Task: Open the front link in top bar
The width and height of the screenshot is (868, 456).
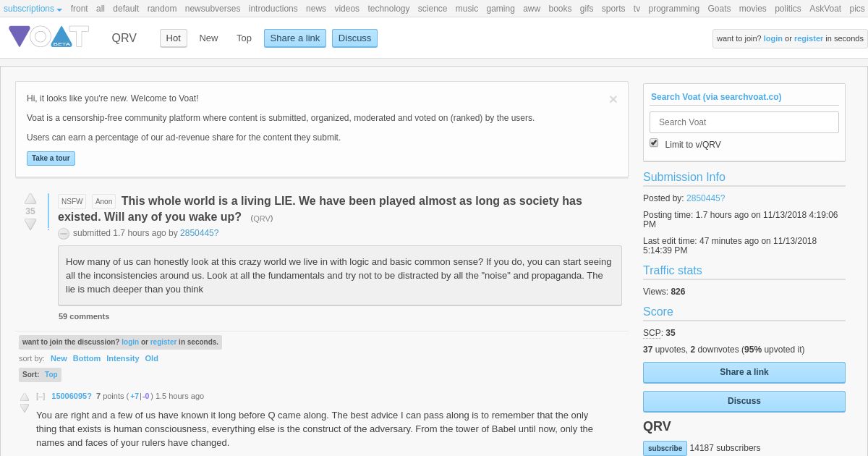Action: pos(80,9)
